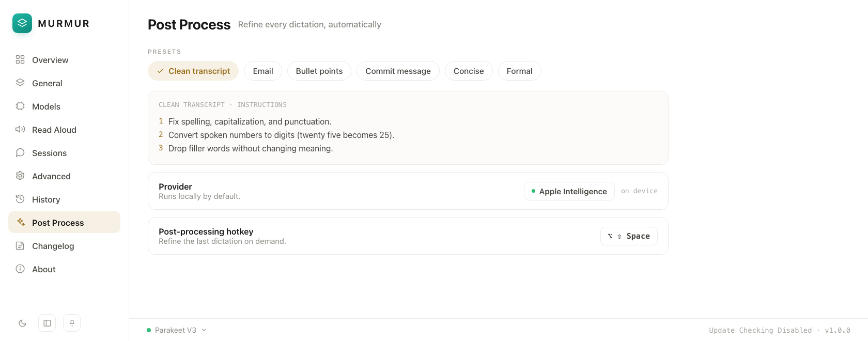Open Overview via grid icon
This screenshot has width=868, height=341.
click(20, 59)
